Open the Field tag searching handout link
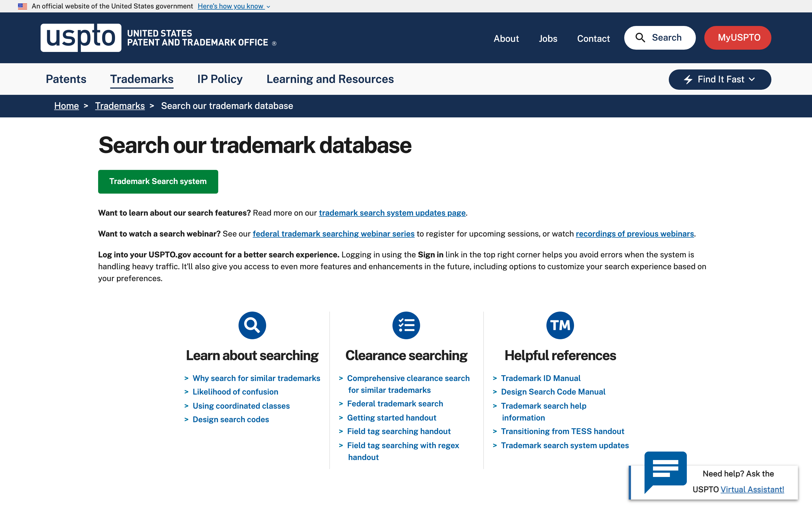This screenshot has width=812, height=508. pos(399,431)
